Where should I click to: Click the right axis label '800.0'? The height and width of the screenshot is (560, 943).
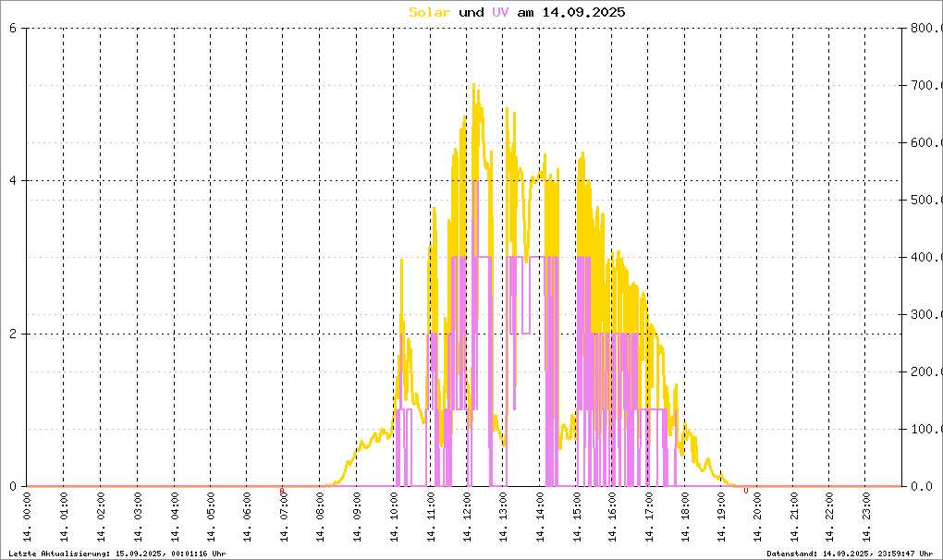click(926, 29)
